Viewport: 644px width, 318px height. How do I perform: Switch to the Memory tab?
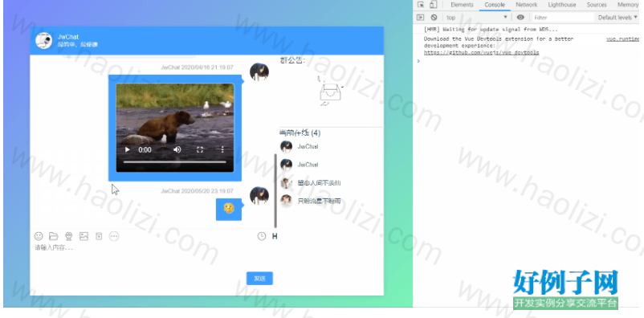coord(628,5)
